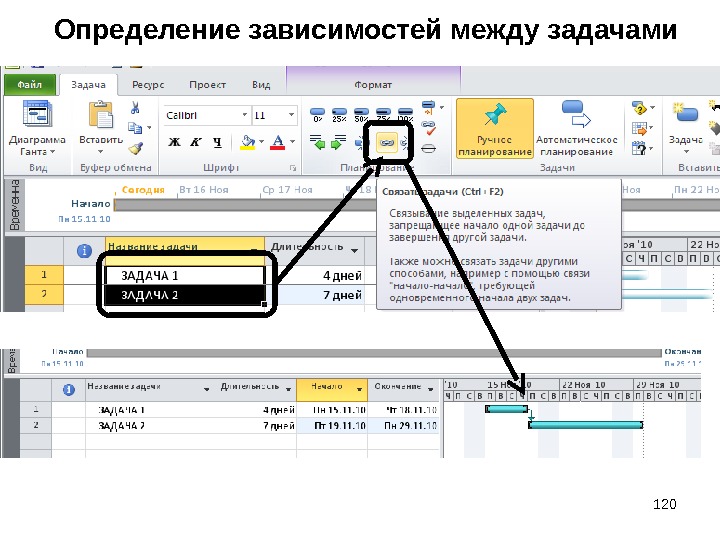Click the 7 дней duration cell in upper table
The height and width of the screenshot is (540, 720).
(315, 295)
